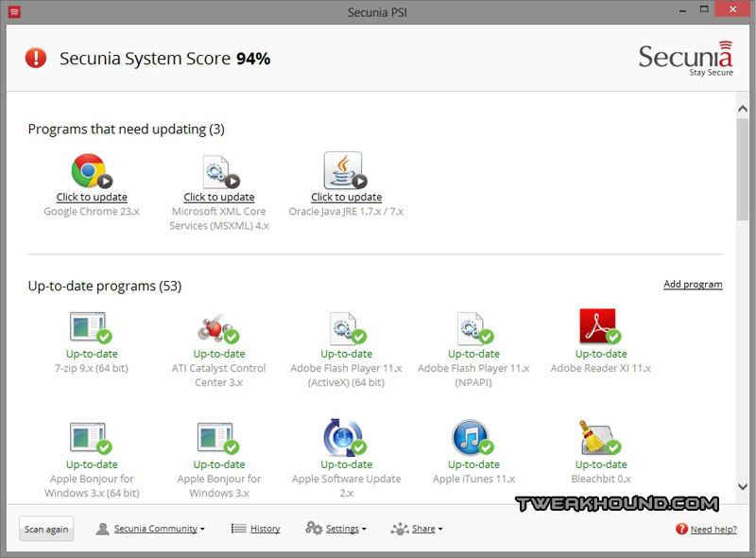Click to update Oracle Java JRE
756x558 pixels.
point(346,197)
